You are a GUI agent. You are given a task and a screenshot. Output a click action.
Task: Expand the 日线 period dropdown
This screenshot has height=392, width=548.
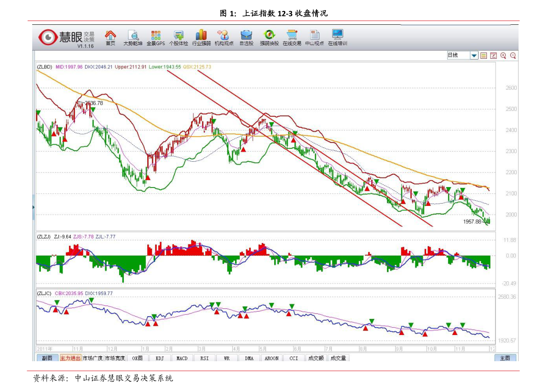point(474,56)
